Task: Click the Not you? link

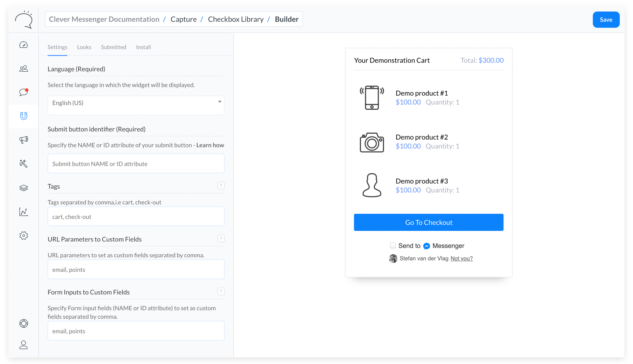Action: tap(461, 258)
